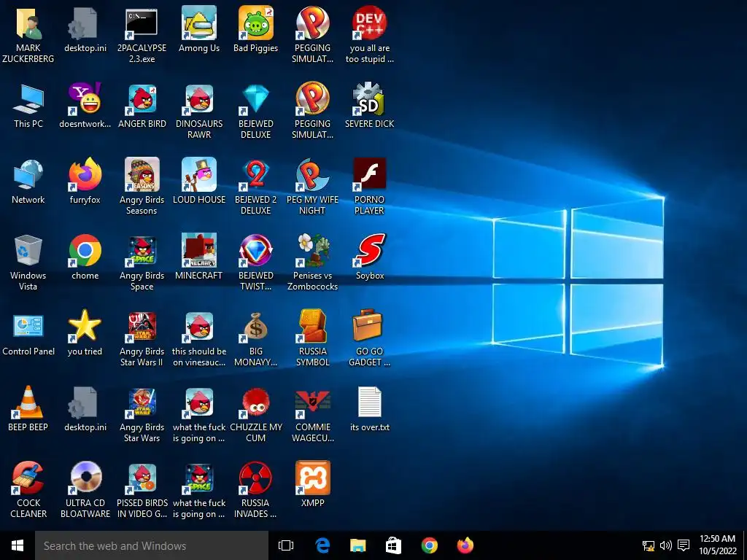Select the furryfox Firefox shortcut
This screenshot has height=560, width=747.
point(85,174)
